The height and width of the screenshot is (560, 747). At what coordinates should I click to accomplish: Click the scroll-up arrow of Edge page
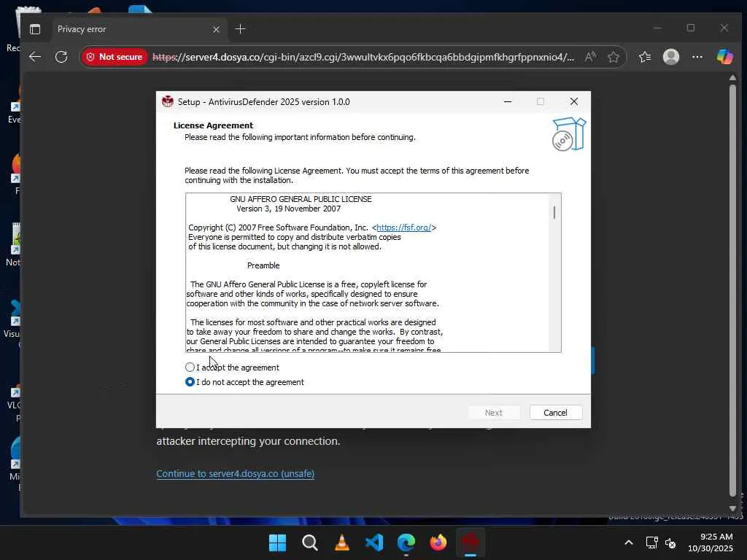(732, 77)
